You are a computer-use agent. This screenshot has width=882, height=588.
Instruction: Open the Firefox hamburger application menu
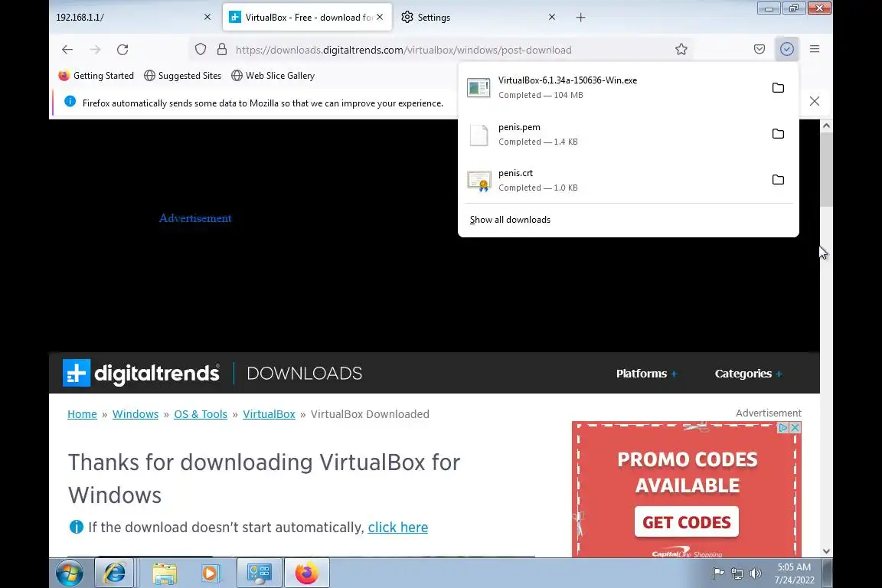click(815, 50)
